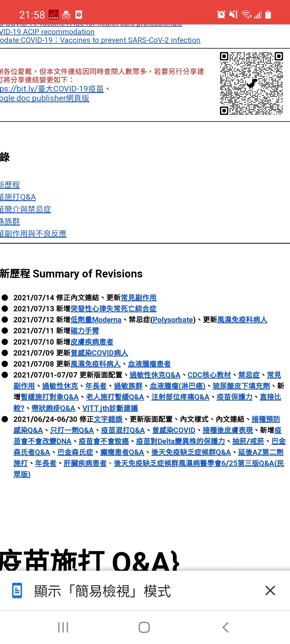
Task: Dismiss the 簡易檢視 mode banner
Action: [x=270, y=591]
